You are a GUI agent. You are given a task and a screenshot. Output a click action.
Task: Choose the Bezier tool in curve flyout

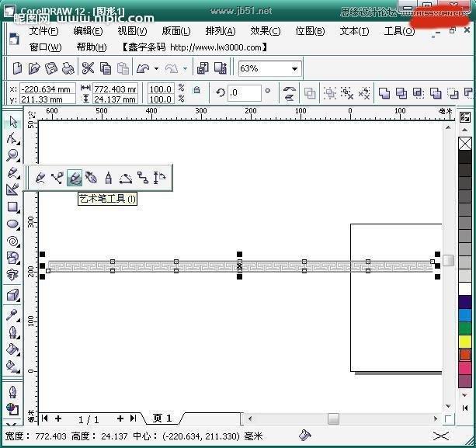(57, 178)
